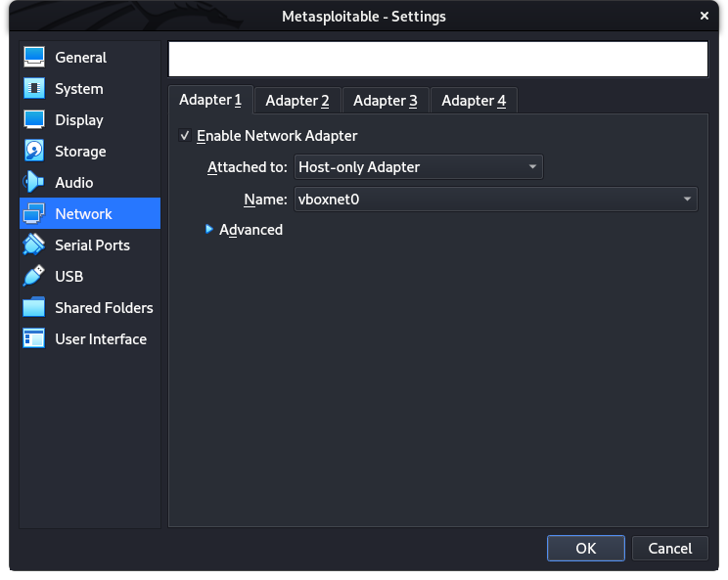This screenshot has height=580, width=728.
Task: Click the Shared Folders folder icon
Action: 34,308
